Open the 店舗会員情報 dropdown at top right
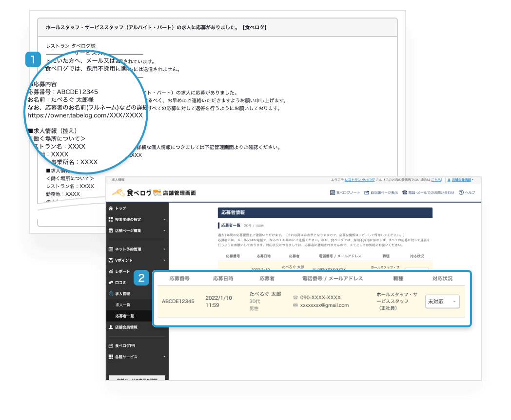511x420 pixels. [x=460, y=180]
